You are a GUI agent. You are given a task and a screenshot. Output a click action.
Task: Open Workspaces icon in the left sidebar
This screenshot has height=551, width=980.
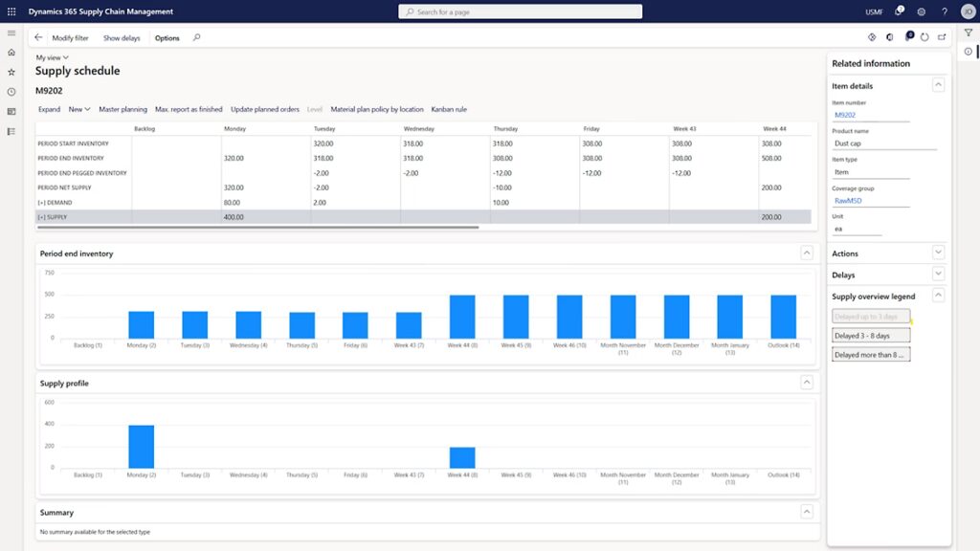click(x=11, y=111)
